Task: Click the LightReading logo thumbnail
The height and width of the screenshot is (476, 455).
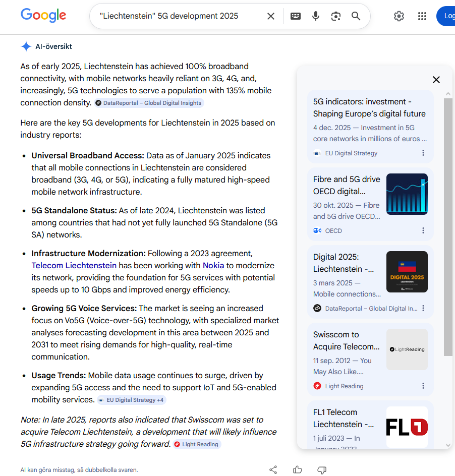Action: click(x=407, y=349)
